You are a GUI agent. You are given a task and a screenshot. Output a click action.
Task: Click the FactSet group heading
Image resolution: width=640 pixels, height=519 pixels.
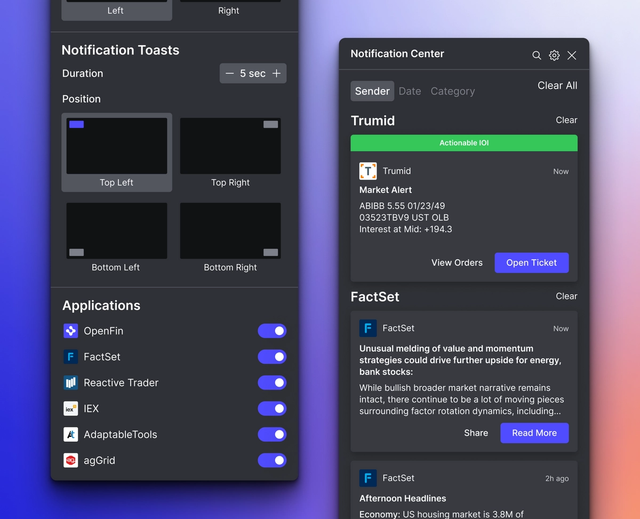(x=375, y=297)
